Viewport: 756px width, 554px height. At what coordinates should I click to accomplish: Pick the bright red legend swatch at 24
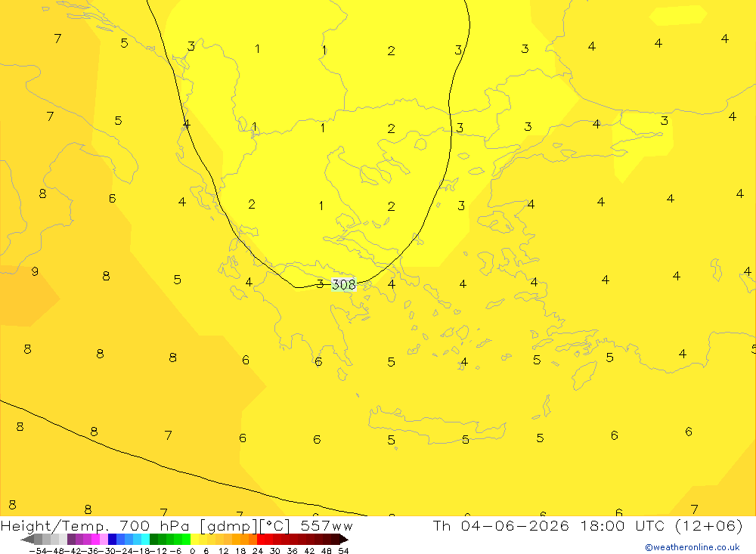tap(261, 540)
